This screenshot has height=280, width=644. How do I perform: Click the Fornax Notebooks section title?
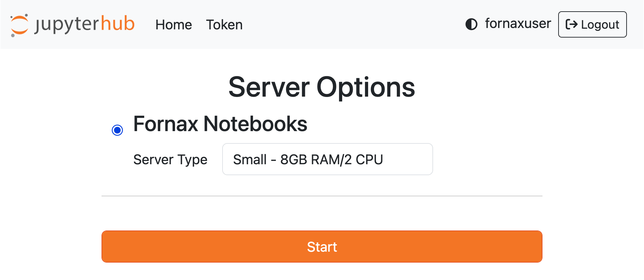(x=220, y=124)
